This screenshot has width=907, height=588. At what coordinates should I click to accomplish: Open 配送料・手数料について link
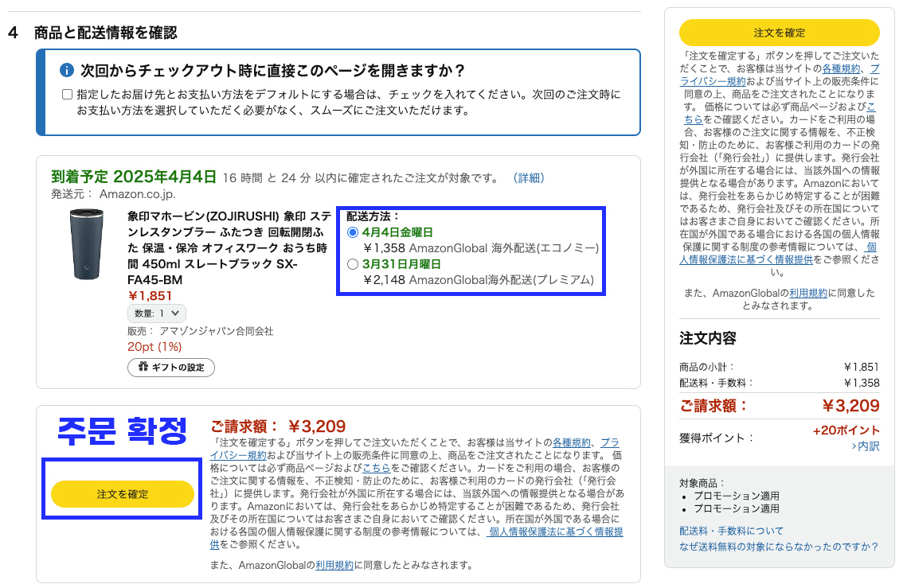[x=731, y=531]
